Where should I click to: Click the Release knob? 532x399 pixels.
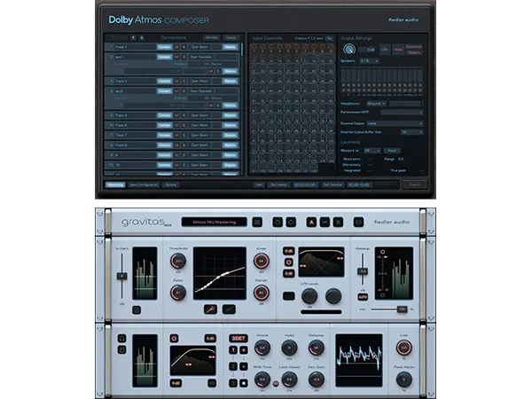(x=317, y=348)
